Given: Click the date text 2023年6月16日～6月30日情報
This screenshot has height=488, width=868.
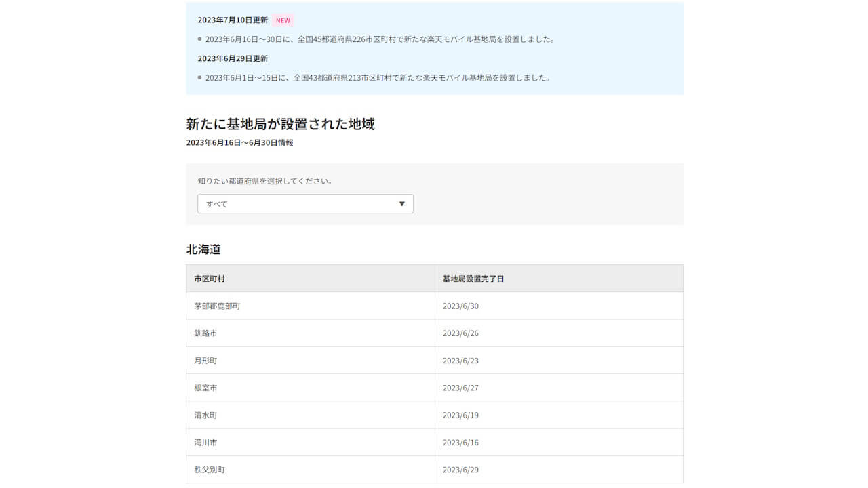Looking at the screenshot, I should pos(240,142).
